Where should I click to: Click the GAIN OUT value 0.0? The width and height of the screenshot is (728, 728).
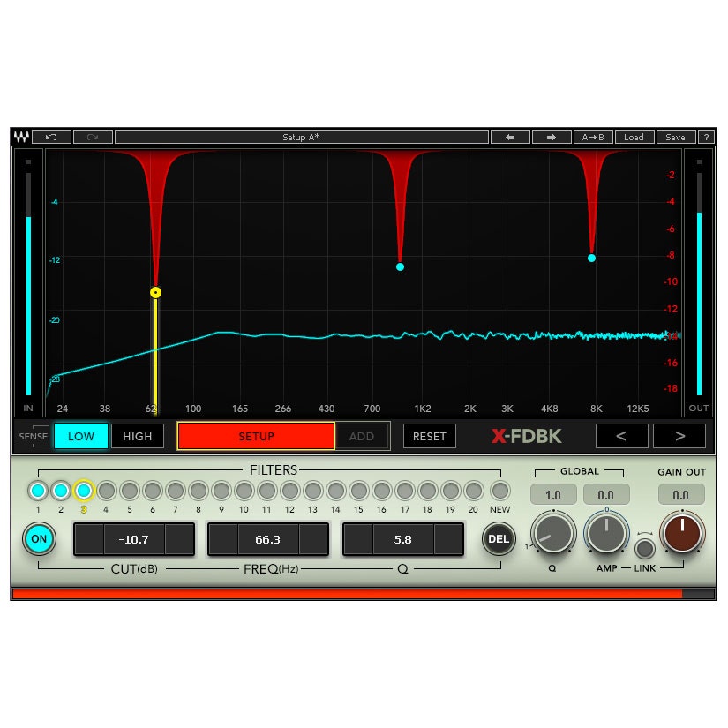click(681, 495)
